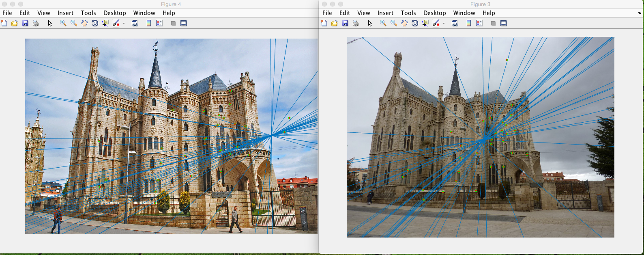
Task: Expand brush tool color dropdown in Figure 4
Action: click(124, 23)
